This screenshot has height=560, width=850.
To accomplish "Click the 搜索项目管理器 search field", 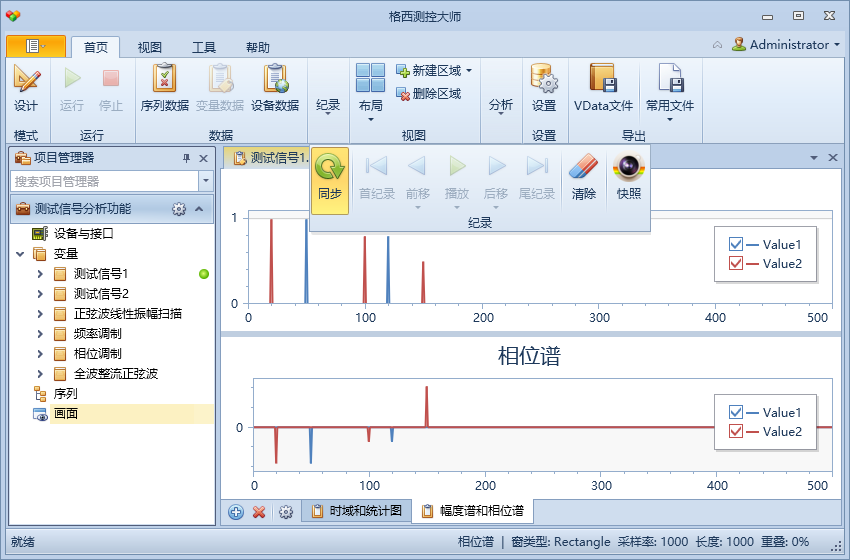I will point(104,181).
